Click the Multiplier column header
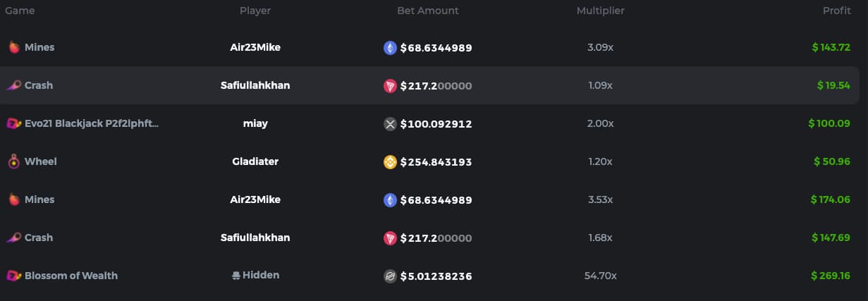 click(600, 11)
